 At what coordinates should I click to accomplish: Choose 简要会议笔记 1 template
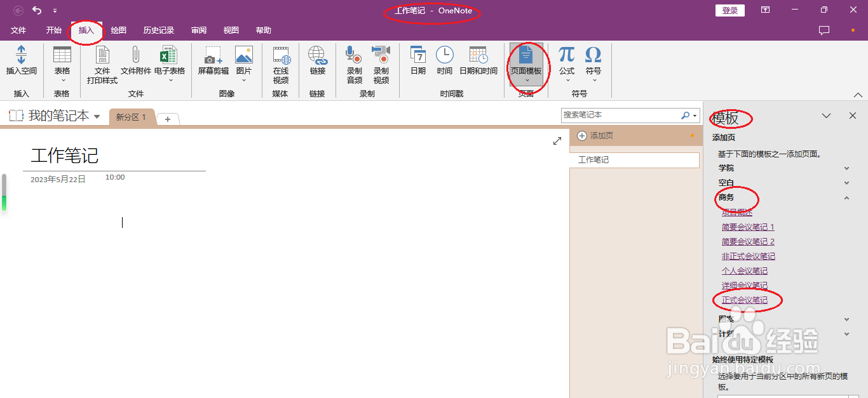click(x=748, y=227)
